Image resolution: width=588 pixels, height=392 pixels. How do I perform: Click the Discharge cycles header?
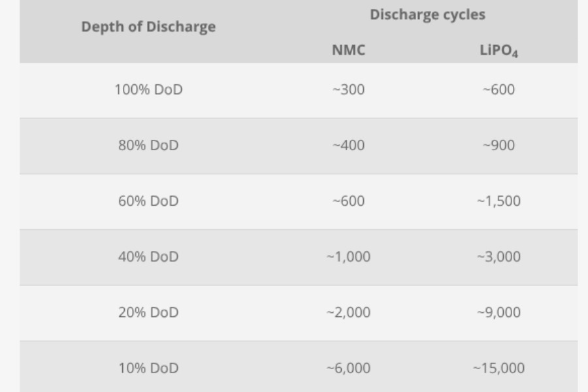click(x=427, y=14)
